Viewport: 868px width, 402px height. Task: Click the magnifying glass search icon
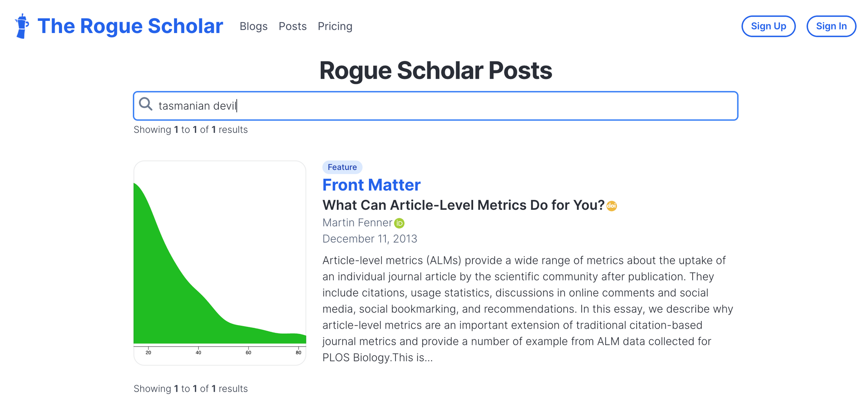145,104
